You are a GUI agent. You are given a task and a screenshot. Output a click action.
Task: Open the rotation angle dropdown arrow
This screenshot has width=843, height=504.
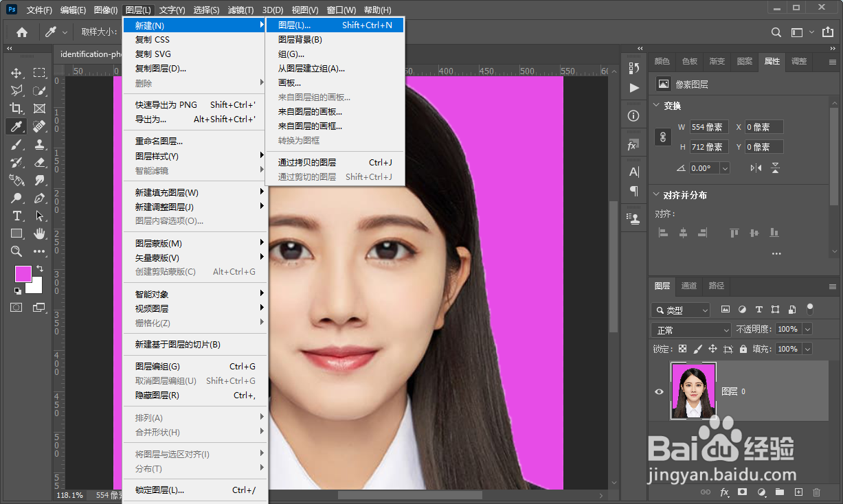725,168
